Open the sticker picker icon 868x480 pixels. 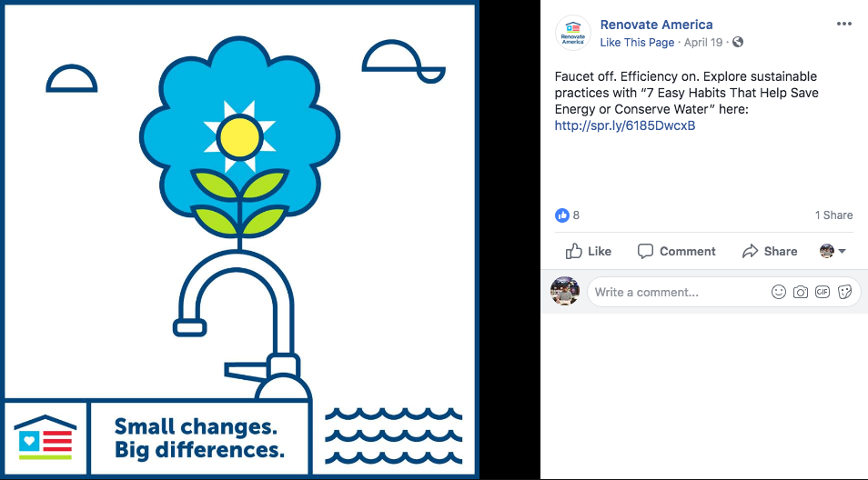click(844, 292)
